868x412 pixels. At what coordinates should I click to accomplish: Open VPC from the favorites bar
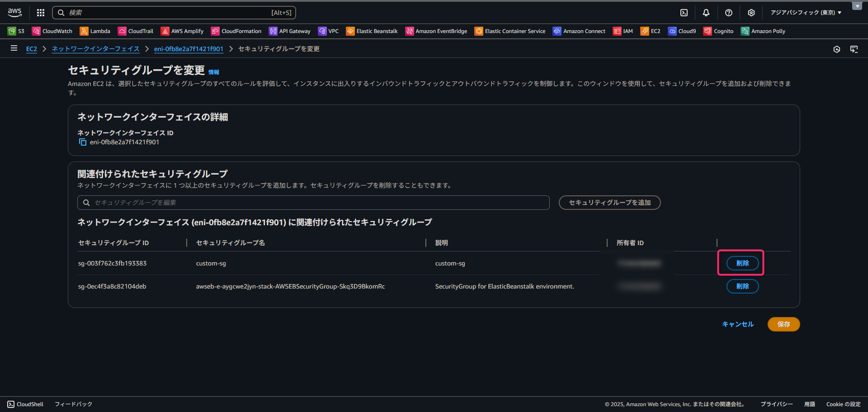(x=329, y=31)
